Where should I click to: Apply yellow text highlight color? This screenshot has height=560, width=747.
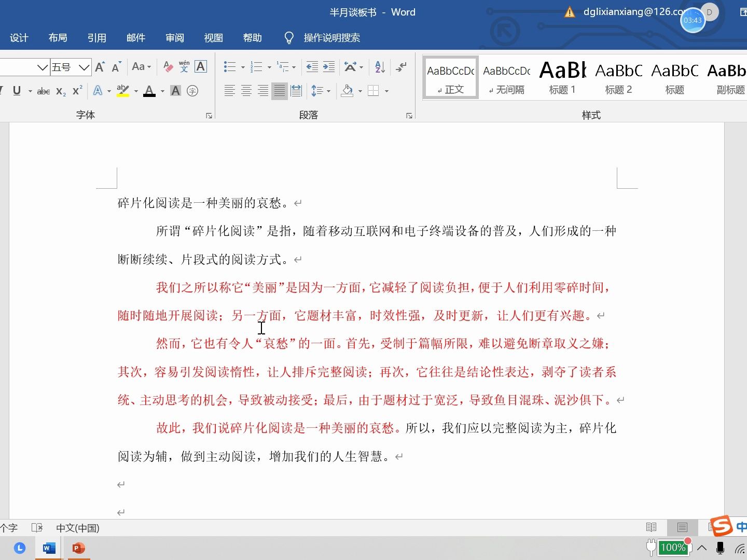point(123,91)
